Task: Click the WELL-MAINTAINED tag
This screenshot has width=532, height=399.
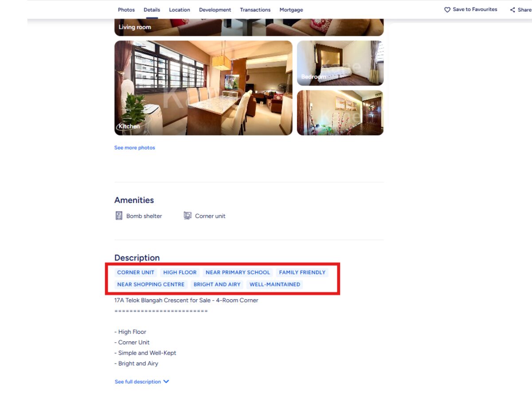Action: pyautogui.click(x=275, y=284)
